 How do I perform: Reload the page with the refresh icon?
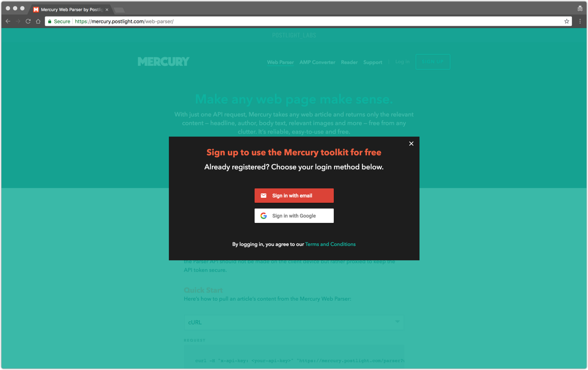[28, 21]
